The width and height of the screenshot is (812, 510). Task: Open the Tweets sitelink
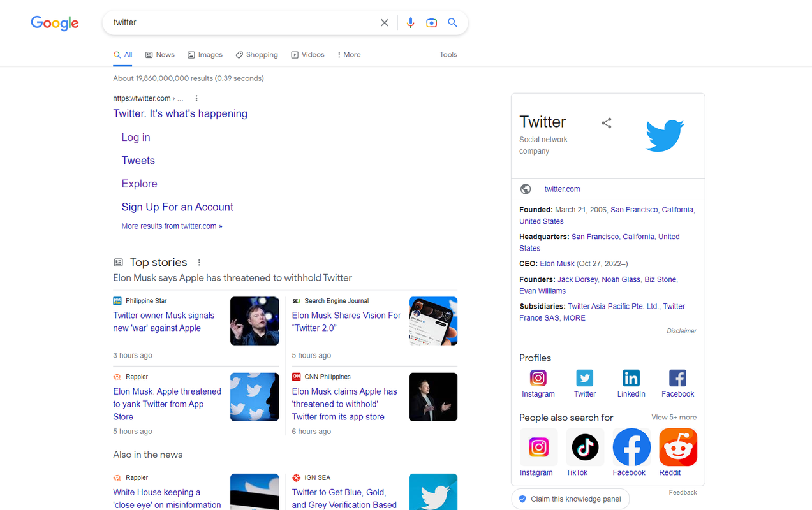(138, 161)
